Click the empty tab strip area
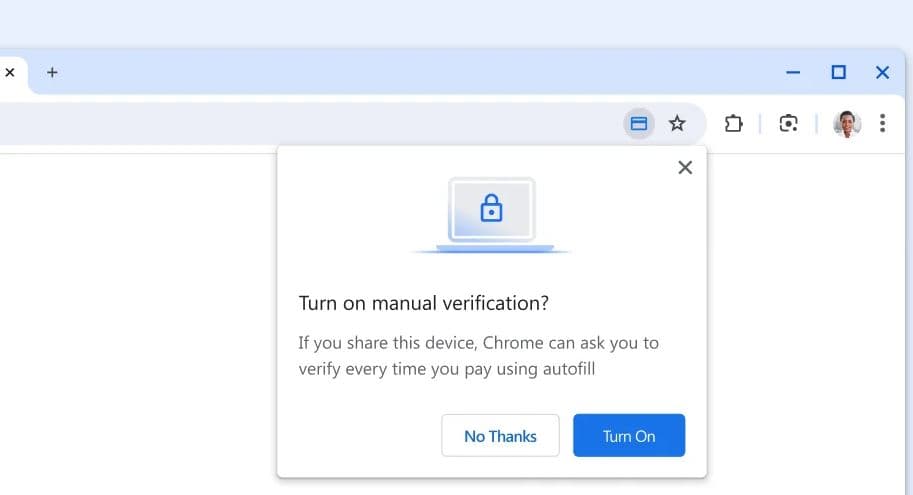This screenshot has width=913, height=495. pos(400,72)
